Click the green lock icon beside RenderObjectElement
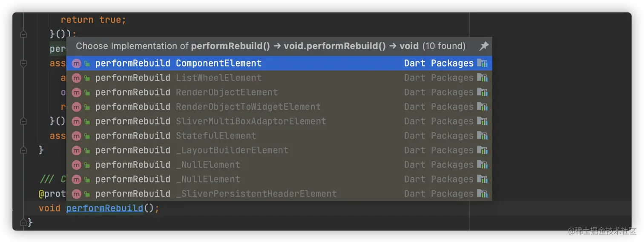Screen dimensions: 644x243 (87, 93)
